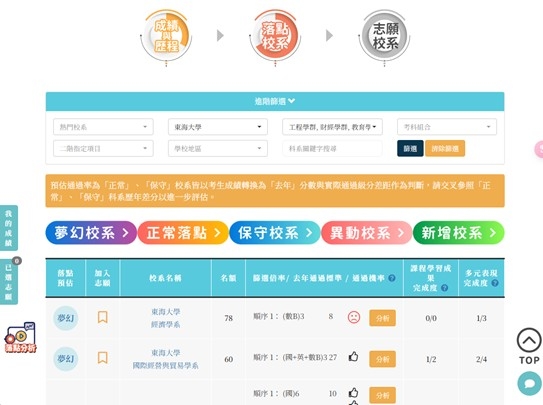Open the 已選志願 side tab

[8, 282]
